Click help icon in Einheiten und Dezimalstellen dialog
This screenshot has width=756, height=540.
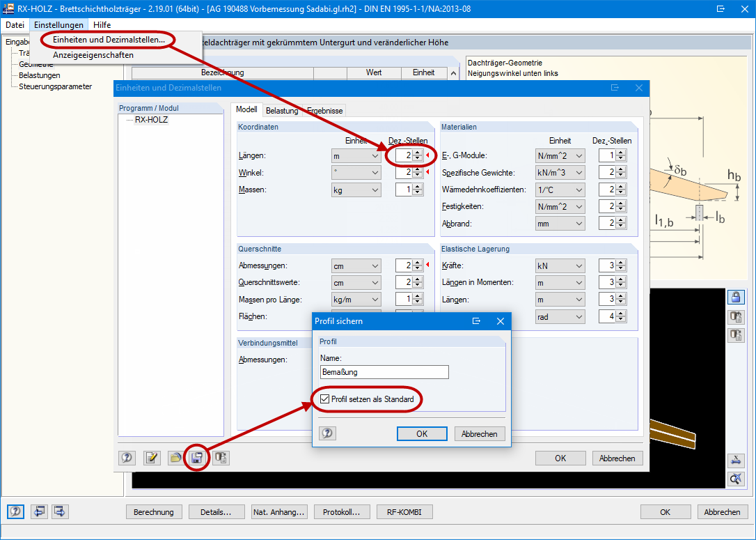pos(127,458)
